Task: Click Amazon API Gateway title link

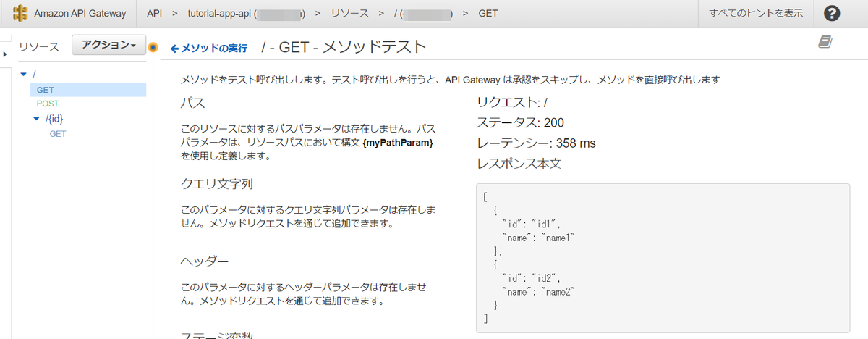Action: (x=80, y=14)
